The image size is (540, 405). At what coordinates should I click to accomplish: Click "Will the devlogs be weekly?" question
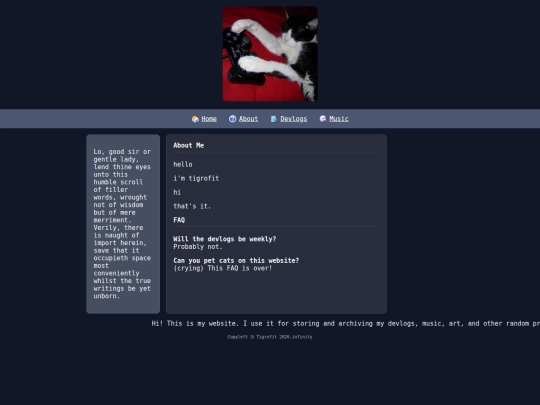click(225, 239)
